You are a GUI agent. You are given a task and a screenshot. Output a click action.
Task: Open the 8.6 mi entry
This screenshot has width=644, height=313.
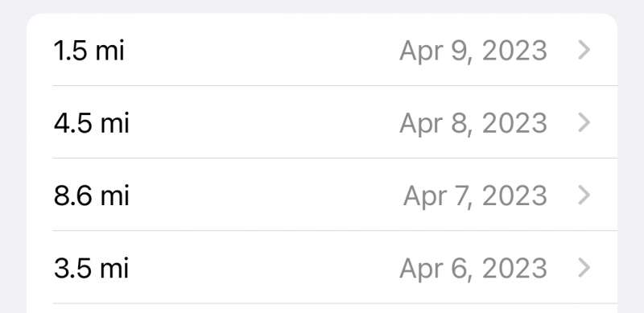point(322,194)
